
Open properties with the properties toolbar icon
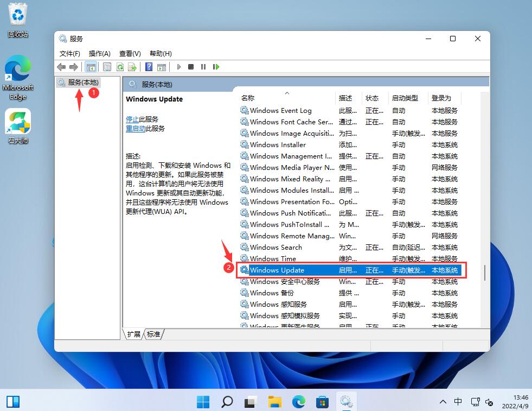(106, 66)
